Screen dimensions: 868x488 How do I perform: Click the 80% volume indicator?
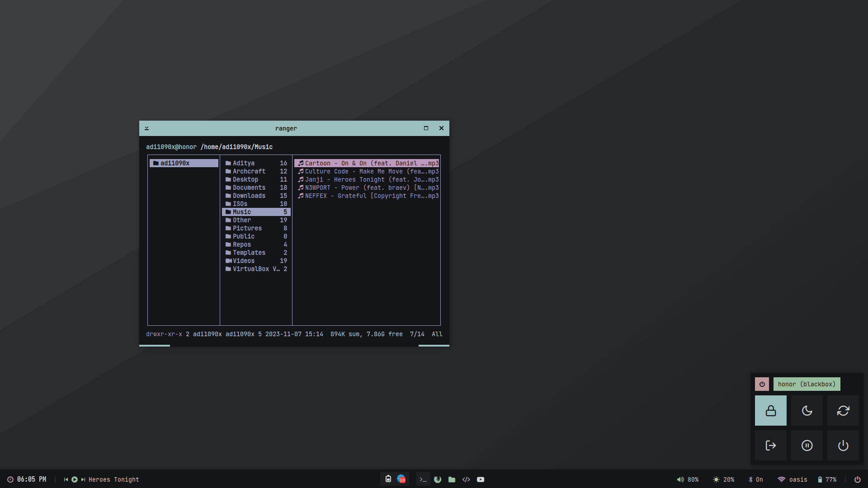(x=688, y=479)
